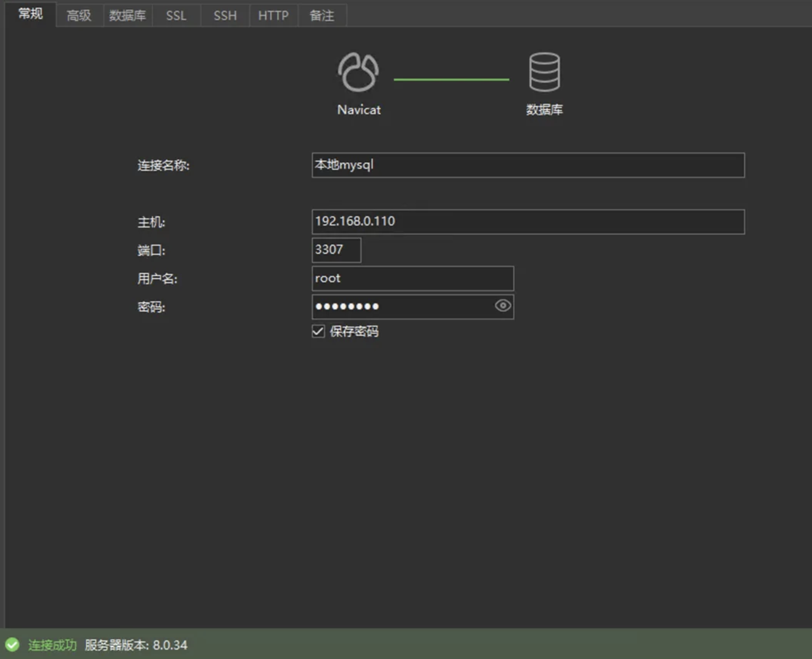Switch to the SSL tab
This screenshot has width=812, height=659.
pyautogui.click(x=176, y=16)
